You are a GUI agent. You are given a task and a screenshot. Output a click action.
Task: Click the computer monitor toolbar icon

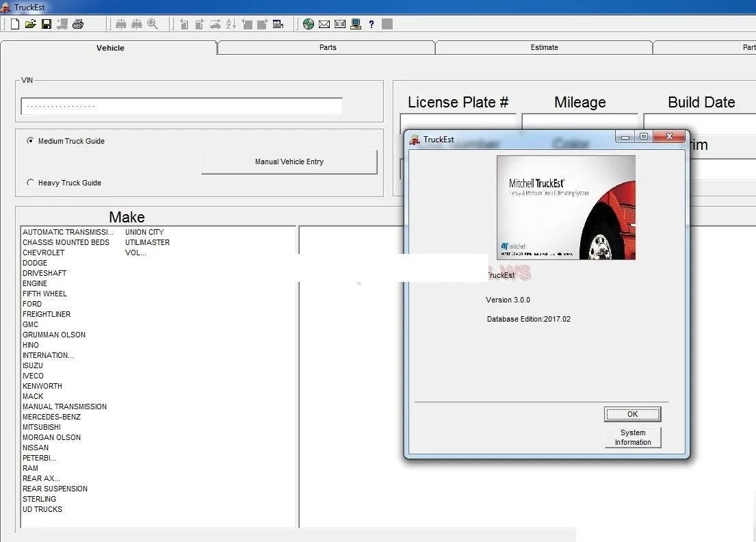(x=356, y=24)
